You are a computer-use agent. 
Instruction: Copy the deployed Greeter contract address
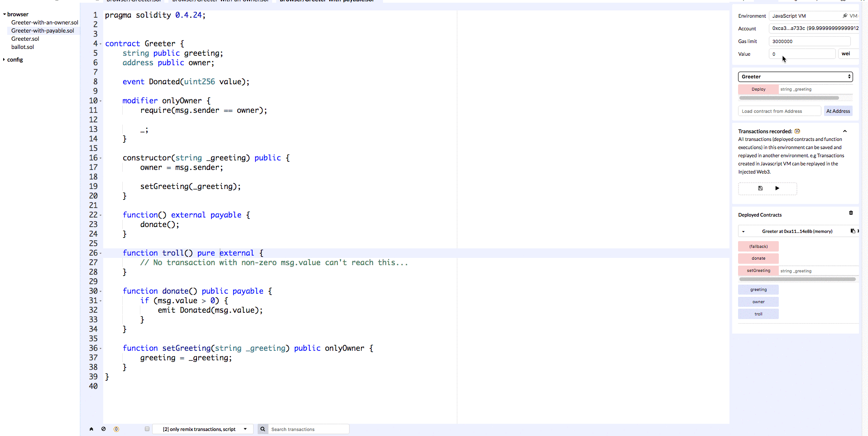pyautogui.click(x=853, y=231)
